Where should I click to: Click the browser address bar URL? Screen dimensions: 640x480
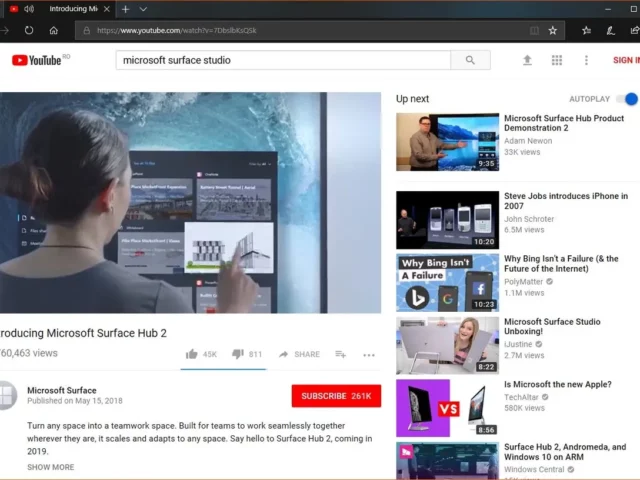(x=176, y=31)
